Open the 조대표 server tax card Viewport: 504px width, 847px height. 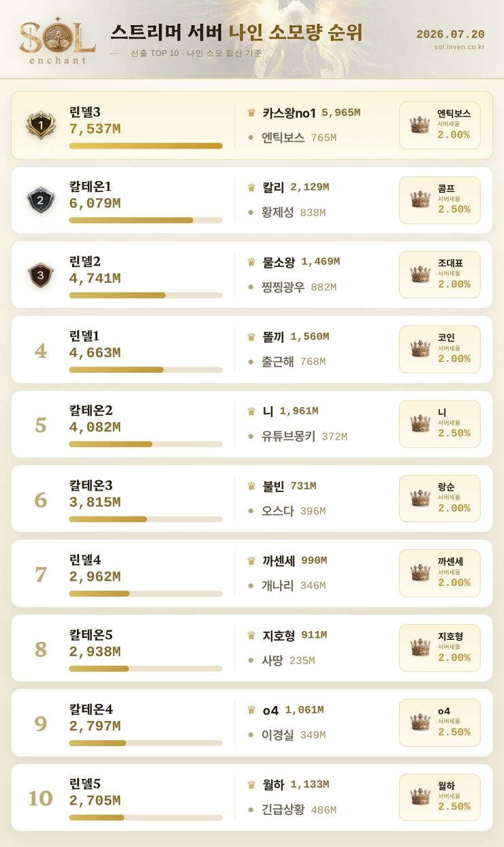point(439,275)
